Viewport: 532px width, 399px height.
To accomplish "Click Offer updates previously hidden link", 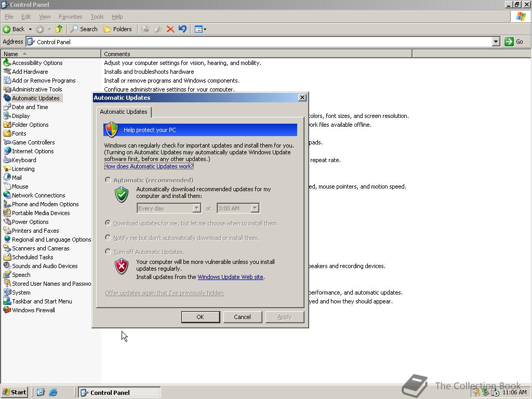I will tap(164, 293).
